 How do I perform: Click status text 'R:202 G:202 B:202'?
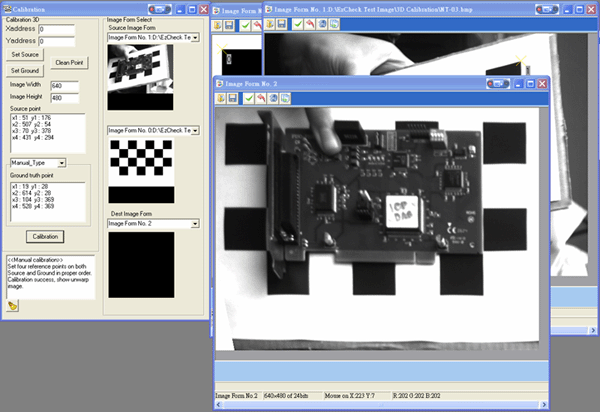[x=416, y=396]
